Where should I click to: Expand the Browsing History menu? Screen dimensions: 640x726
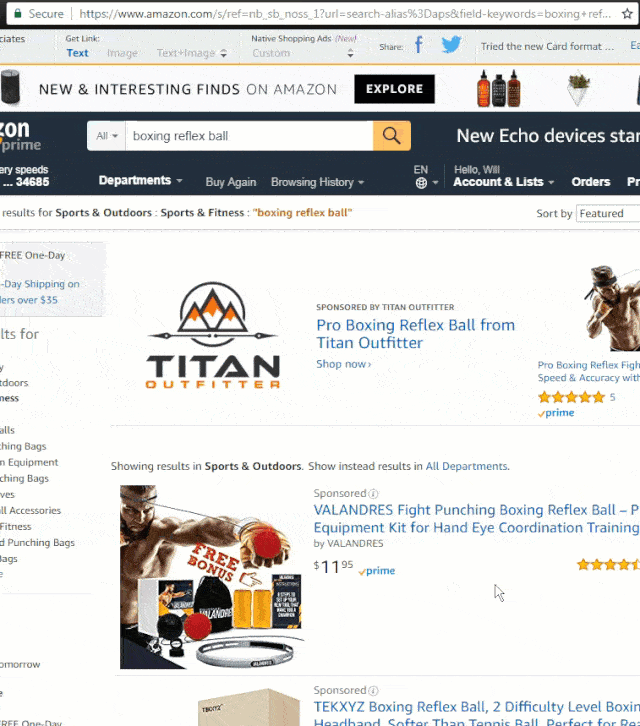(317, 182)
